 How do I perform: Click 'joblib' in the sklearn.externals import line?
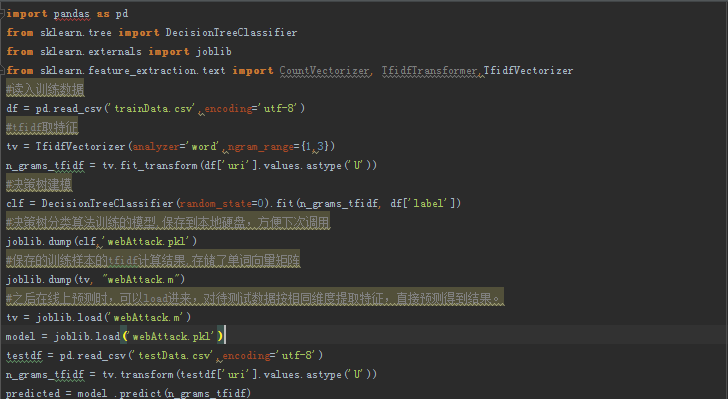tap(214, 52)
